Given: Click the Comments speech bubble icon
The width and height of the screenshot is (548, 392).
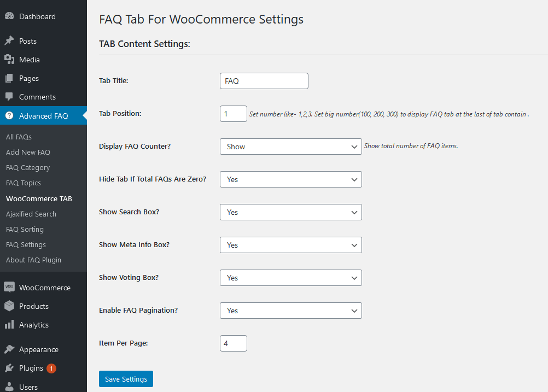Looking at the screenshot, I should click(9, 96).
